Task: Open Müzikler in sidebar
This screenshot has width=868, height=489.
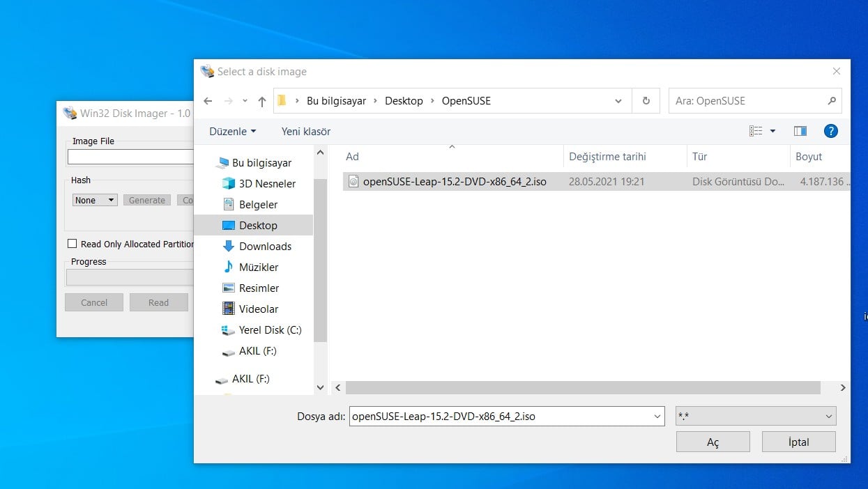Action: coord(259,267)
